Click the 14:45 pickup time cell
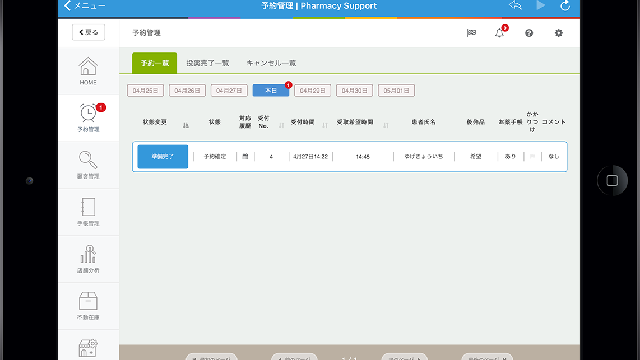 (363, 156)
